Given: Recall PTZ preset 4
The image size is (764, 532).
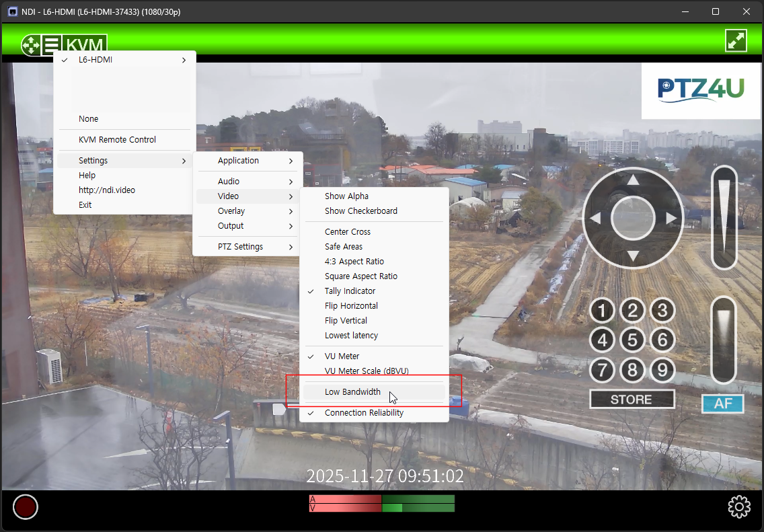Looking at the screenshot, I should (602, 340).
